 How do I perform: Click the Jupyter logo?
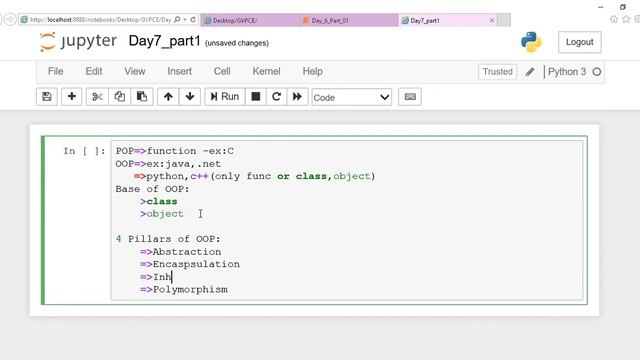click(x=78, y=41)
